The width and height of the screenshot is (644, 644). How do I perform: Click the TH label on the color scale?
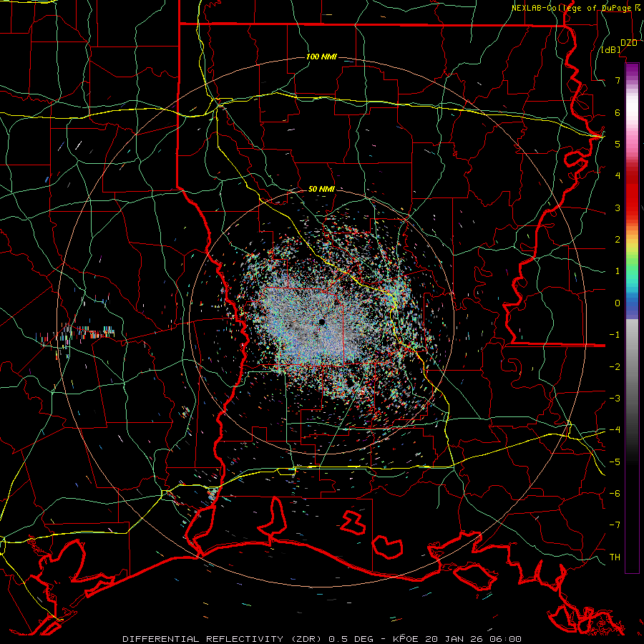click(x=615, y=557)
